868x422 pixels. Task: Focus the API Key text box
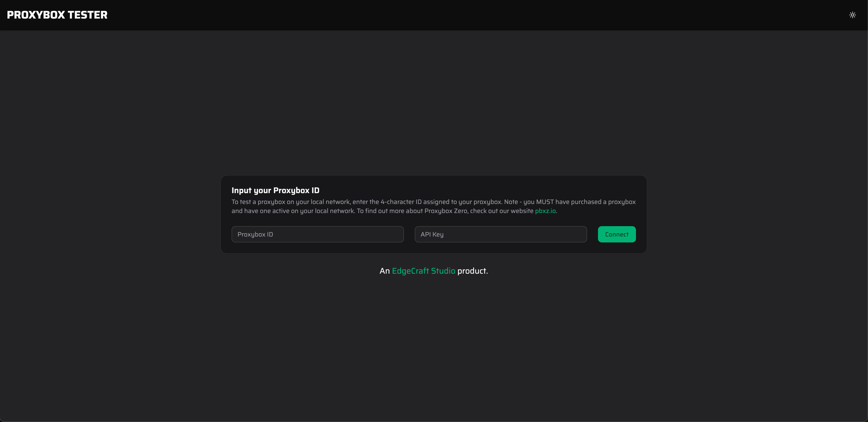tap(501, 234)
